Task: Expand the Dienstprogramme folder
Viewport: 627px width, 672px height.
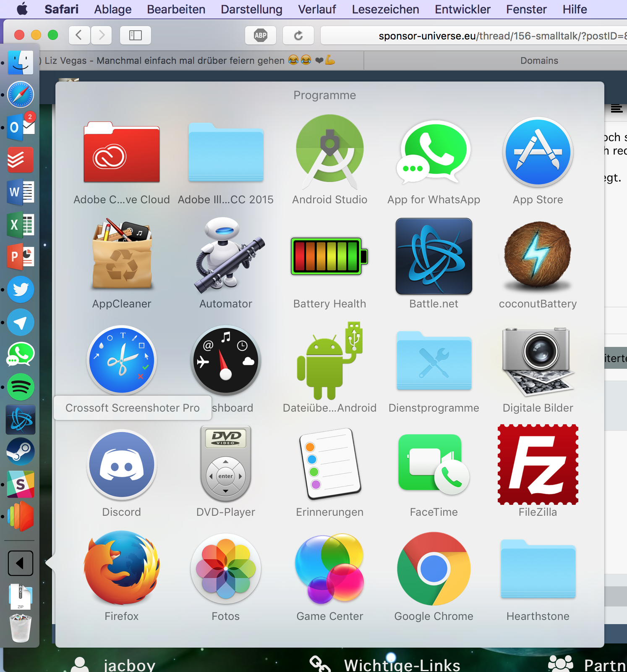Action: [434, 362]
